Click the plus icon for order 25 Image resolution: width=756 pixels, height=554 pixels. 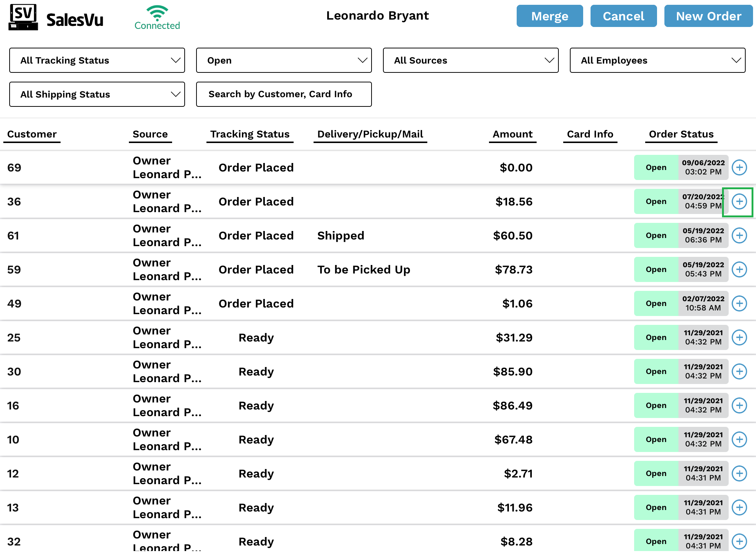coord(739,337)
